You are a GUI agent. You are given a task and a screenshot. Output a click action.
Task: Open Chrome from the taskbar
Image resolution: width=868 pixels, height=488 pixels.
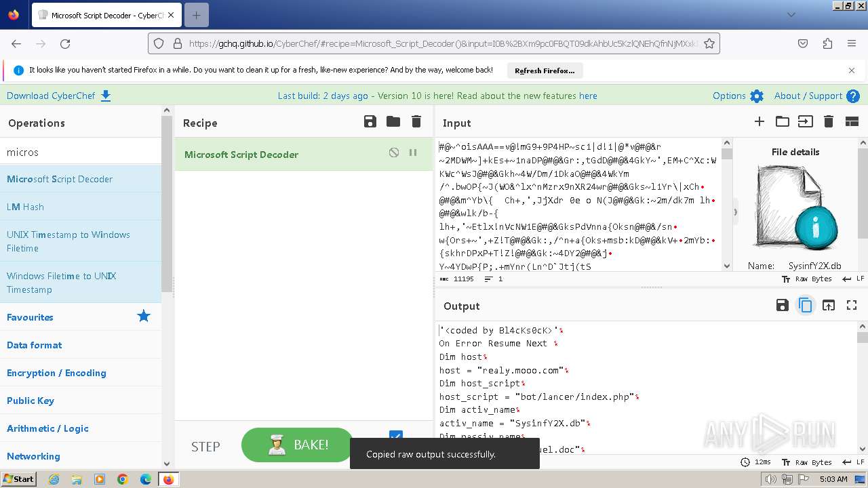point(123,479)
